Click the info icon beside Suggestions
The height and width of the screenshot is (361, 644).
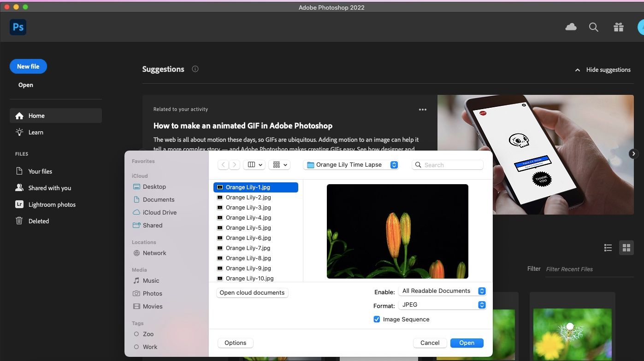click(x=195, y=69)
